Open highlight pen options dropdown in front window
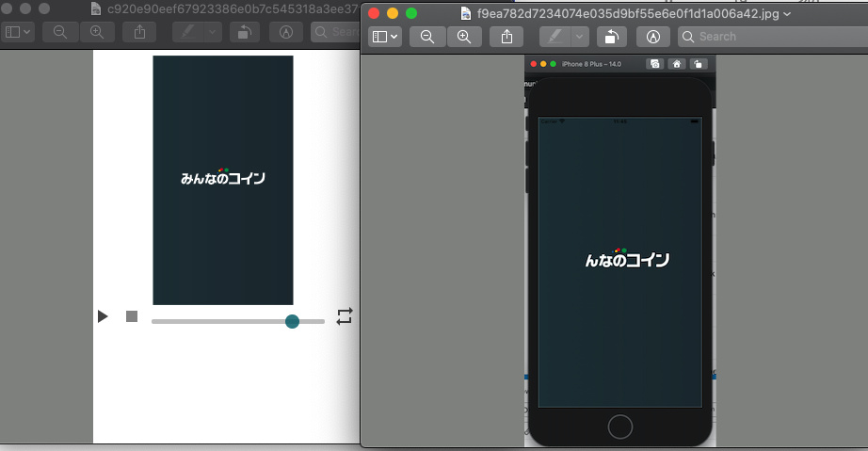Screen dimensions: 868x451 coord(580,37)
